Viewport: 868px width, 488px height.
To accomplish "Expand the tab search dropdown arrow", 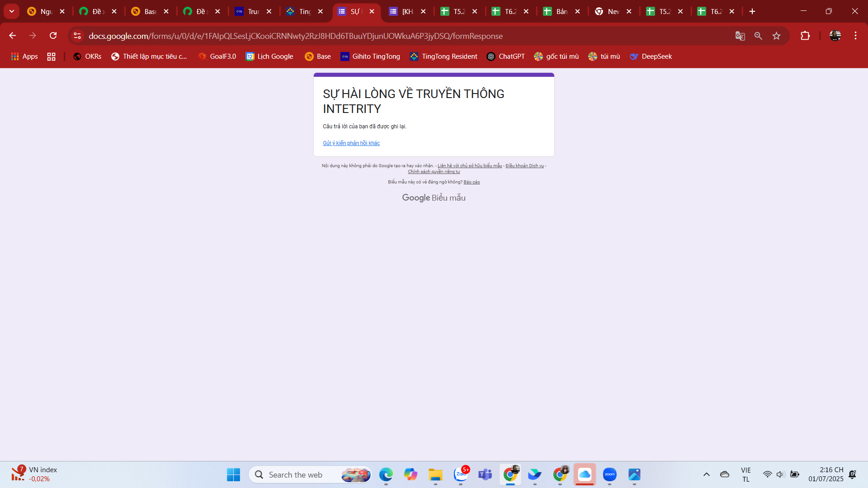I will click(12, 11).
